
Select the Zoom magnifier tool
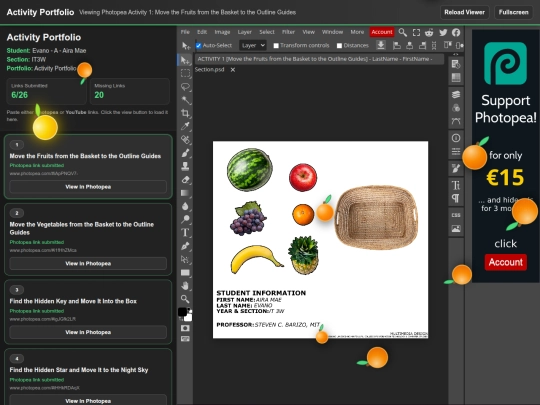point(185,299)
